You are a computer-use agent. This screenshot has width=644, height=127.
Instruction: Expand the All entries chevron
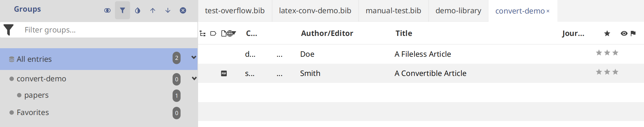tap(194, 57)
